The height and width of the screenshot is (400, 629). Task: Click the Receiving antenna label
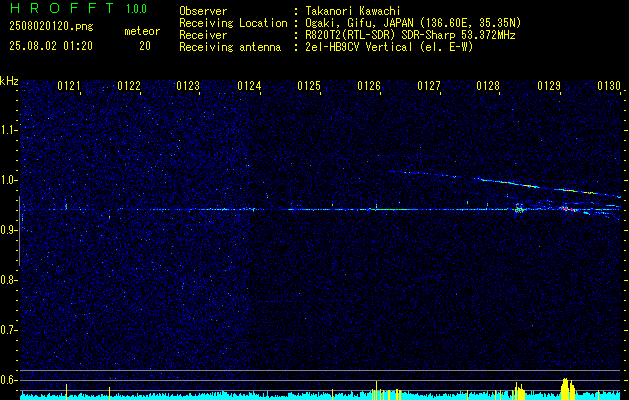point(230,47)
